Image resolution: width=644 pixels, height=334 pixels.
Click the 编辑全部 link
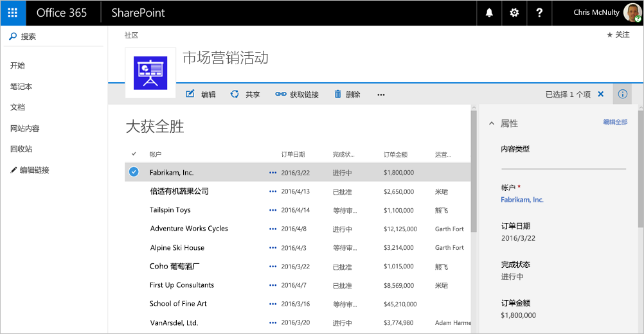(615, 122)
